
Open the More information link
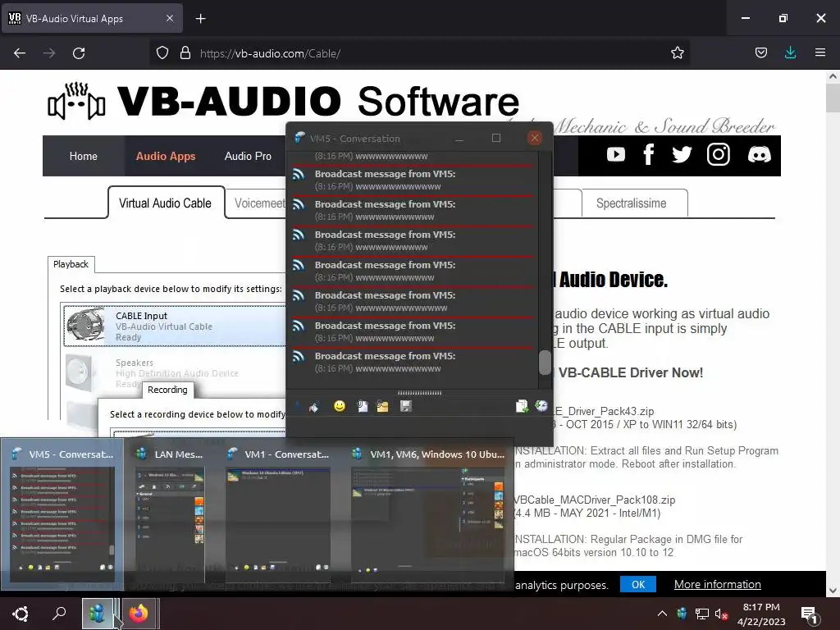[717, 584]
